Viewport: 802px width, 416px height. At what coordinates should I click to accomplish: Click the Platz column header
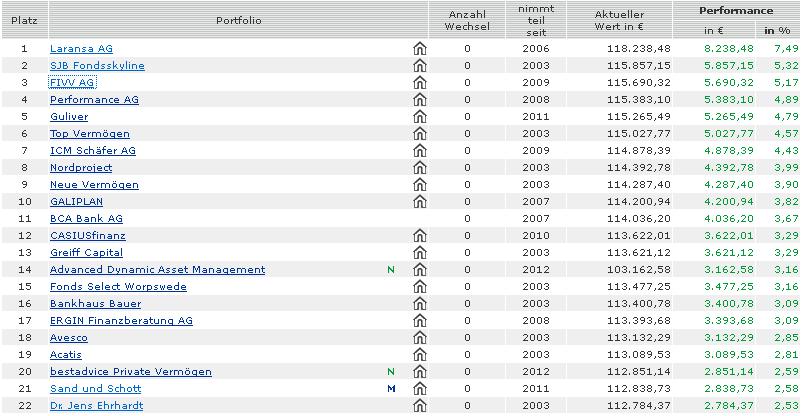coord(24,21)
